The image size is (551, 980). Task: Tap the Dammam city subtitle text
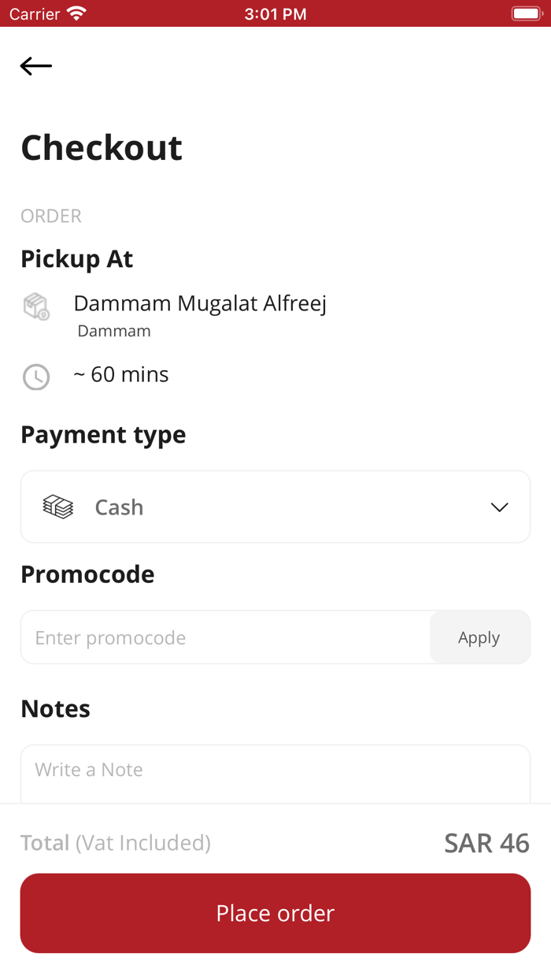click(x=114, y=331)
